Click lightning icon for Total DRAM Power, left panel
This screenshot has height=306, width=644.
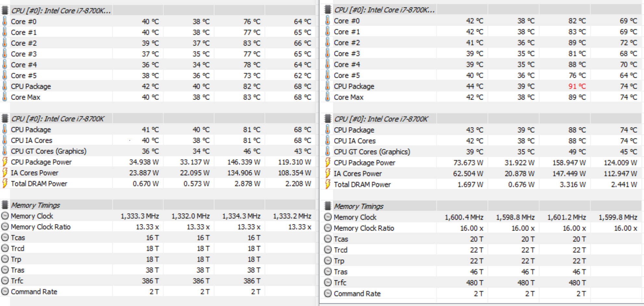tap(5, 183)
